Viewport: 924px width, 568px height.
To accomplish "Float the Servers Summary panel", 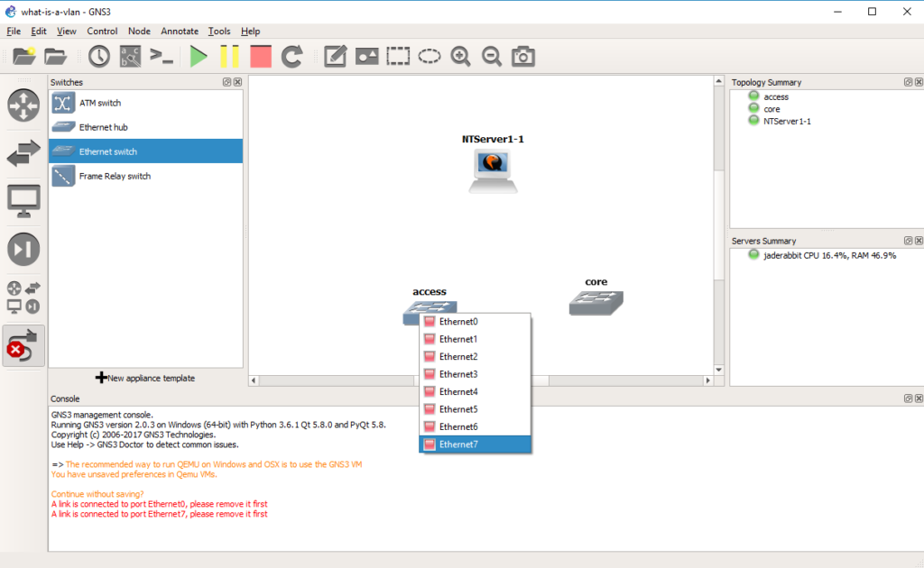I will click(908, 241).
